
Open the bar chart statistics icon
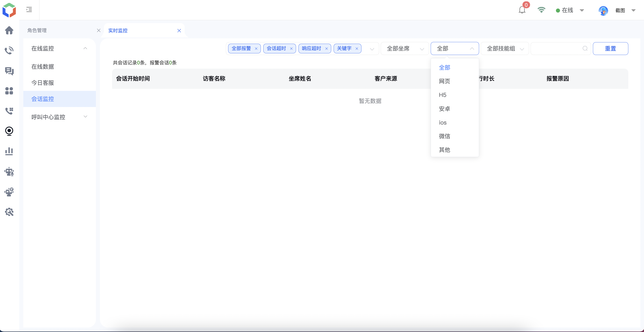pyautogui.click(x=9, y=151)
